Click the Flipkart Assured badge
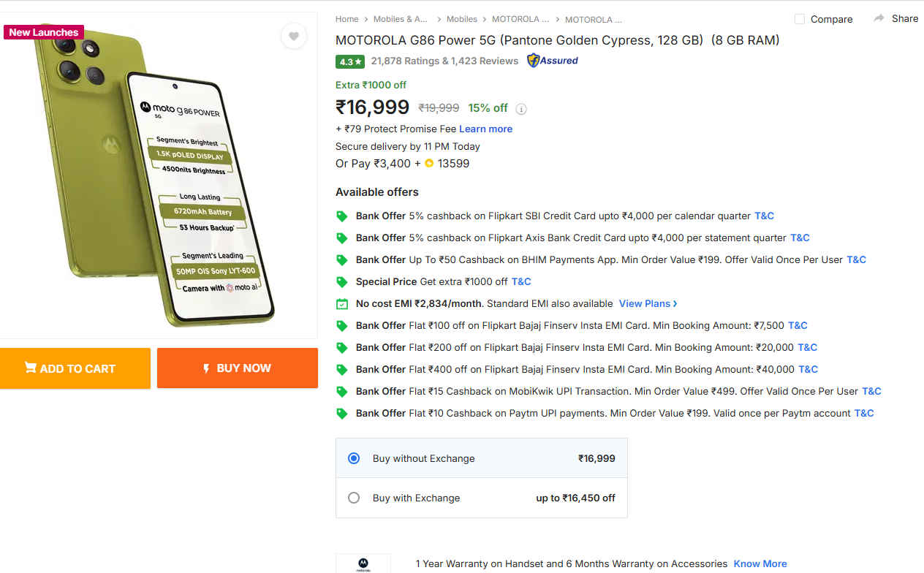Image resolution: width=924 pixels, height=573 pixels. (553, 61)
